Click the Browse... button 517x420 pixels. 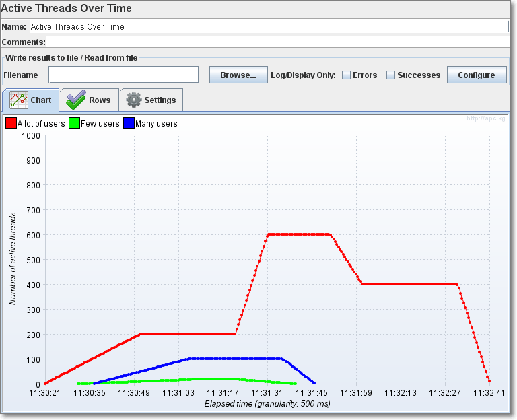[x=238, y=75]
